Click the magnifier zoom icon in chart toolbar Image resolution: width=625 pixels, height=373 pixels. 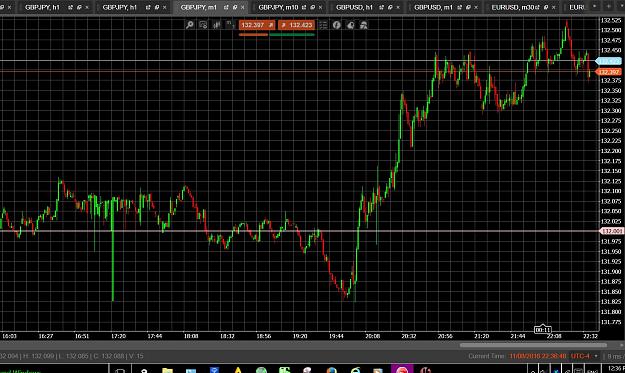(x=190, y=25)
